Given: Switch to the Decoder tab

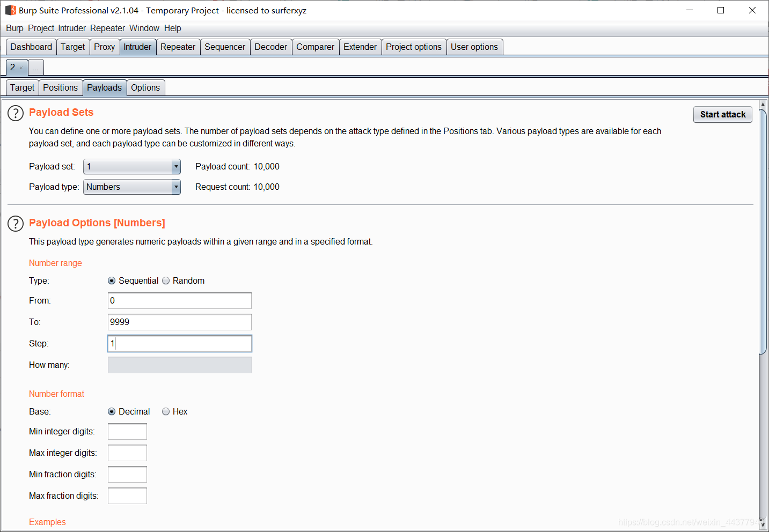Looking at the screenshot, I should [x=271, y=47].
